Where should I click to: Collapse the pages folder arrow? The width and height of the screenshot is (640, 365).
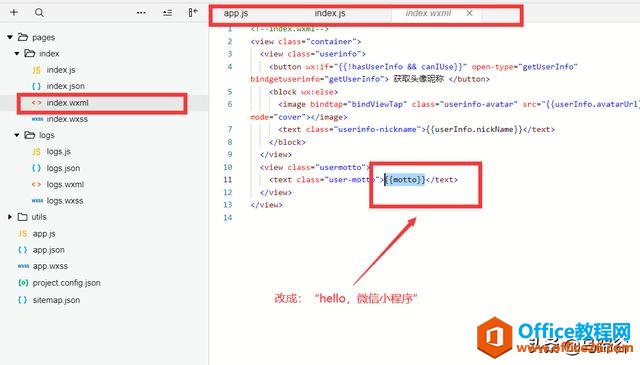tap(10, 37)
